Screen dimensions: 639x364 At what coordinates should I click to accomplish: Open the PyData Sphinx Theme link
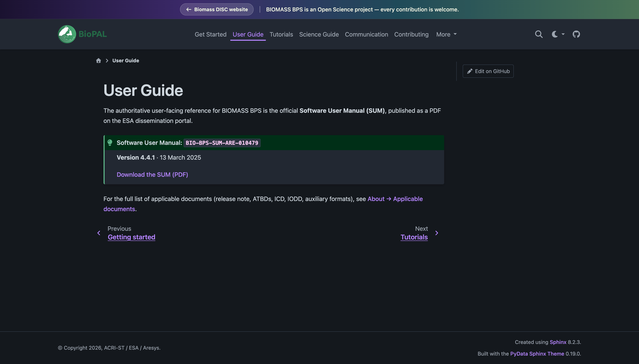coord(537,354)
